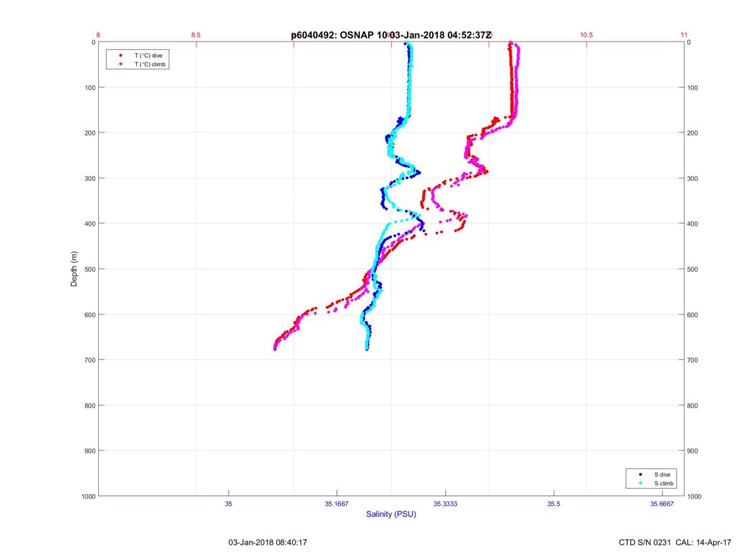
Task: Click the '500' tick on right depth axis
Action: pos(693,269)
